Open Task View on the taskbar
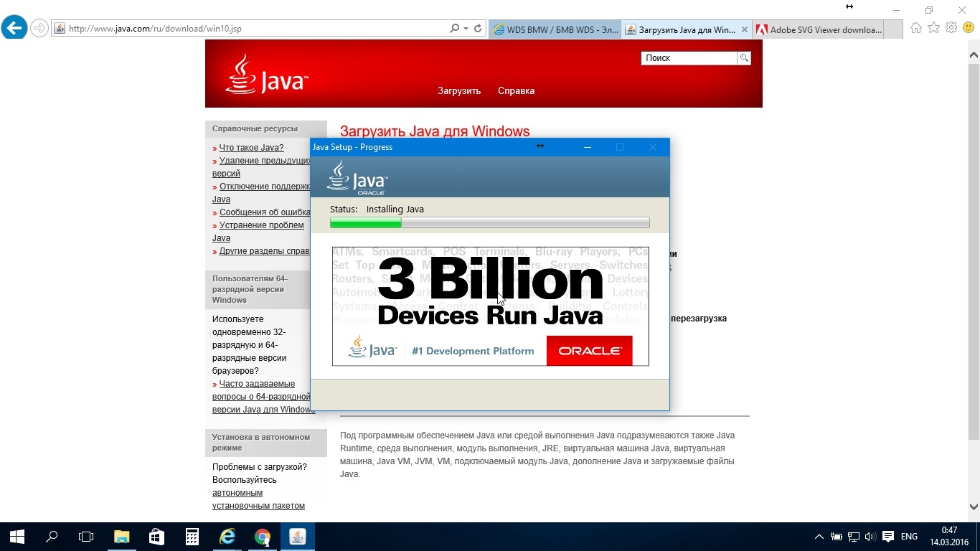Image resolution: width=980 pixels, height=551 pixels. pyautogui.click(x=86, y=537)
